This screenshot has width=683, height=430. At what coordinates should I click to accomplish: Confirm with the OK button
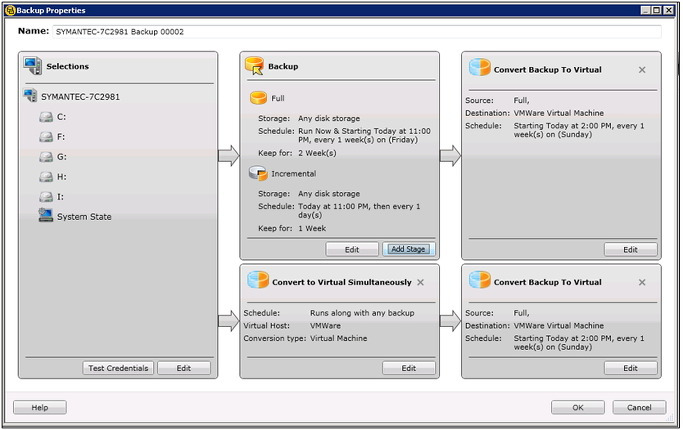578,407
